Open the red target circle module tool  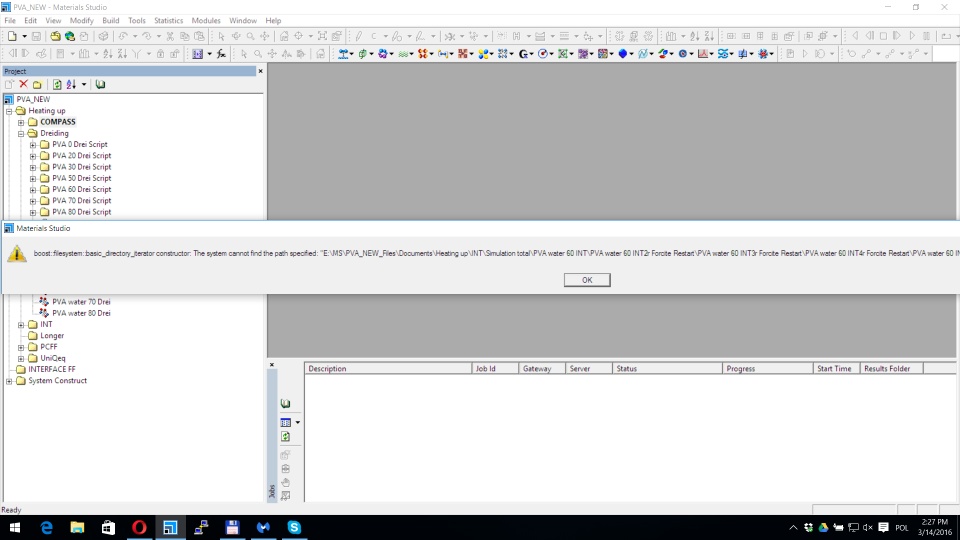(542, 54)
